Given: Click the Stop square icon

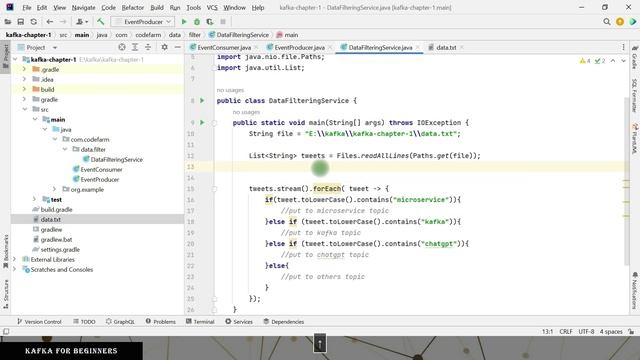Looking at the screenshot, I should 223,22.
